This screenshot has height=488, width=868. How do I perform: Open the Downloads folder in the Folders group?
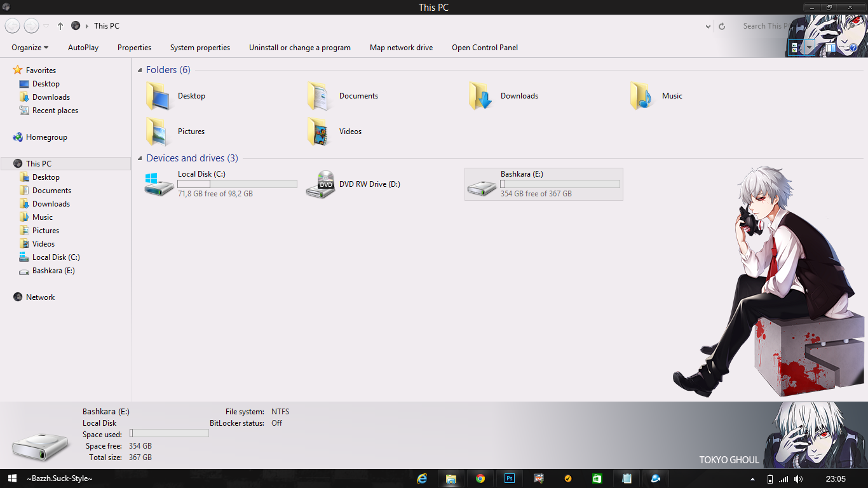coord(504,96)
